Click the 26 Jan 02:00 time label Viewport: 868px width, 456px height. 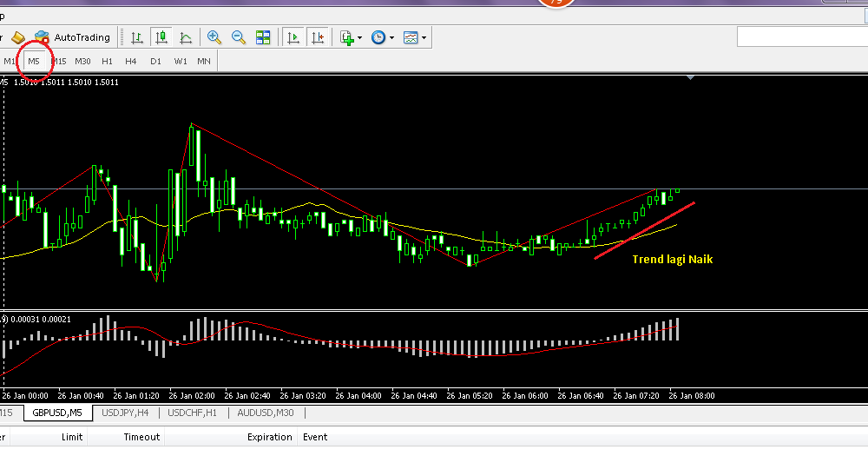pyautogui.click(x=192, y=395)
